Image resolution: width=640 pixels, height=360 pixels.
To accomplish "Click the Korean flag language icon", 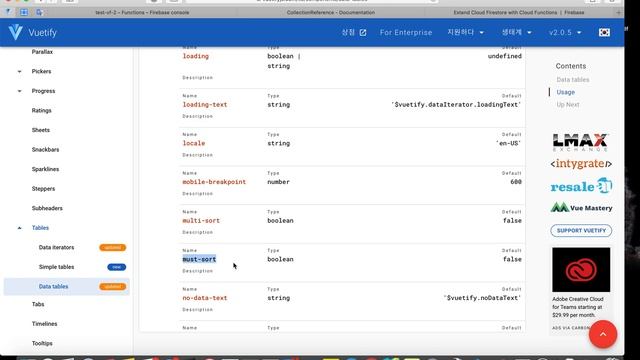I will 604,32.
